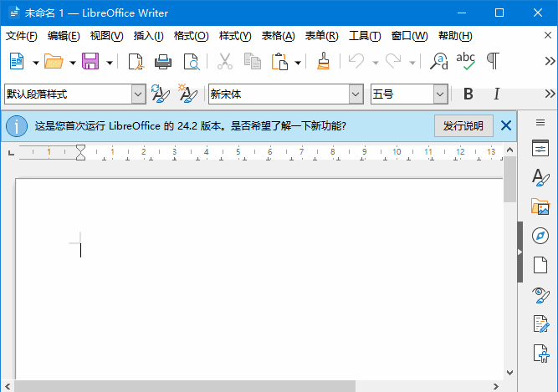Open the font name dropdown arrow
Screen dimensions: 558x392
click(356, 94)
